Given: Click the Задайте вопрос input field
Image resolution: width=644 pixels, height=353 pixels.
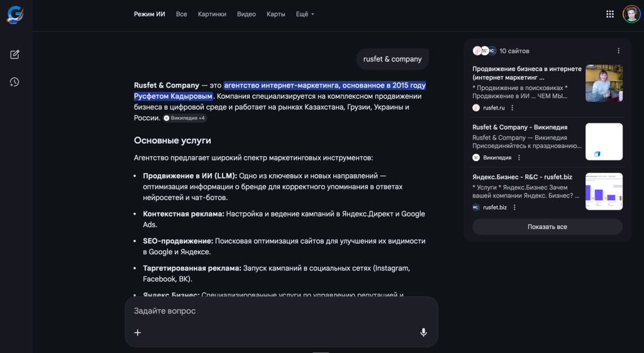Looking at the screenshot, I should point(281,311).
